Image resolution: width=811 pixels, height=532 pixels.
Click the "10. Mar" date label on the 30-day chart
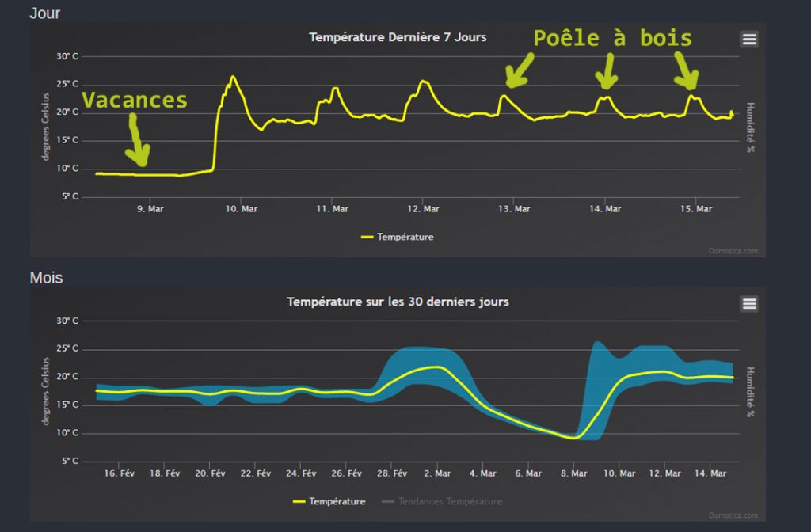(x=619, y=473)
